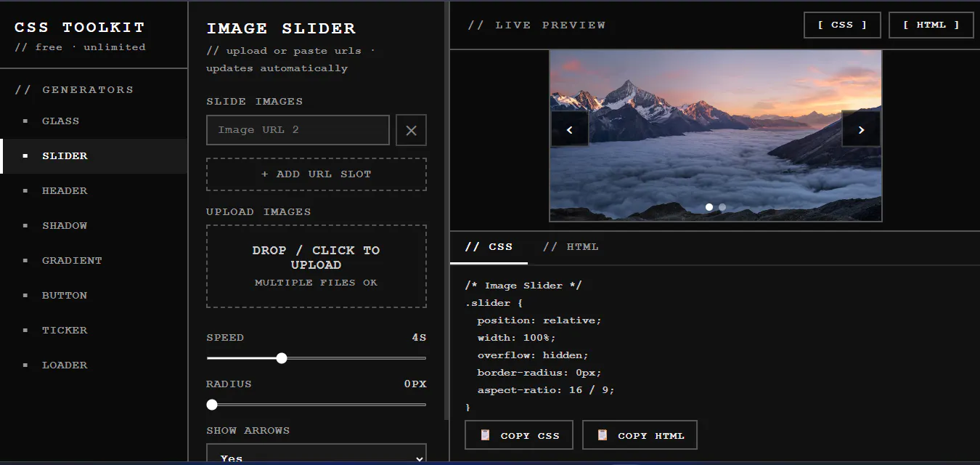The width and height of the screenshot is (980, 465).
Task: Click the '.slider {' selector line
Action: (494, 303)
